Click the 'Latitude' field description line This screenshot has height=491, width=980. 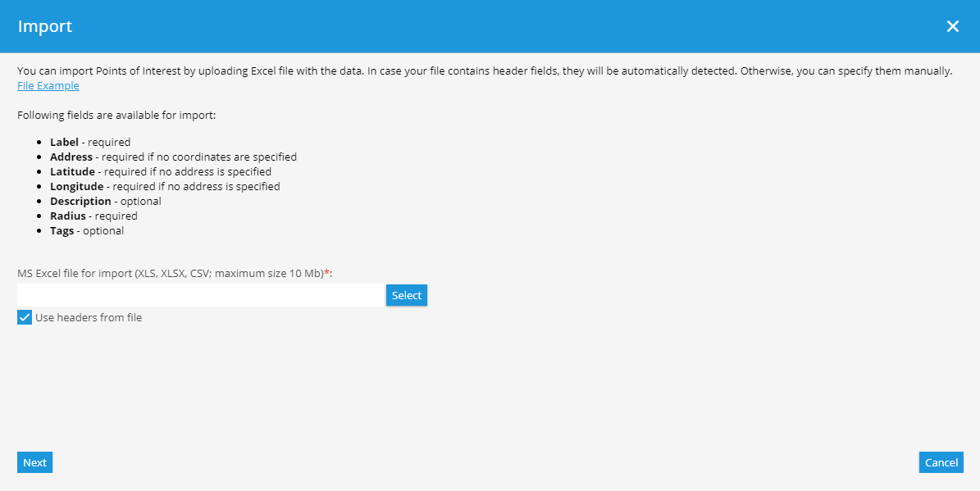coord(161,171)
